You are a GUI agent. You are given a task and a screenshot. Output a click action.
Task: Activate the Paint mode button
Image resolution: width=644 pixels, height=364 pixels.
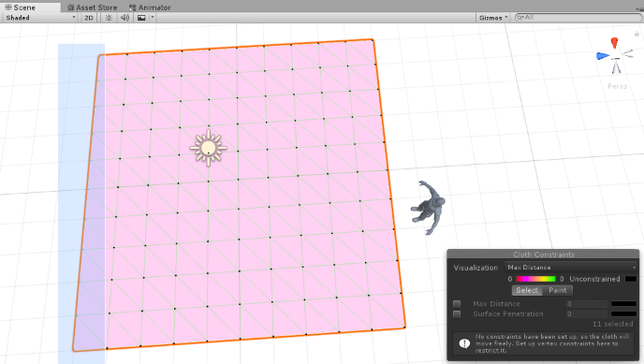pyautogui.click(x=557, y=290)
